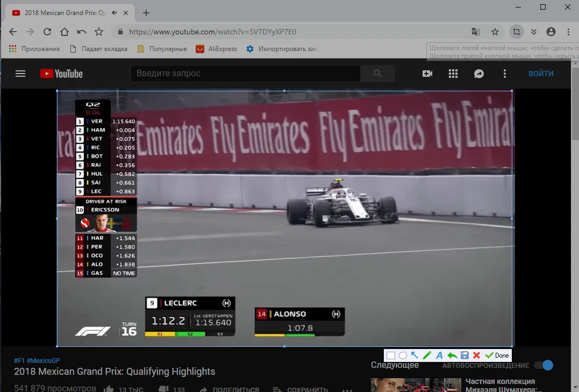Undo last annotation with green arrow
This screenshot has height=392, width=579.
pyautogui.click(x=452, y=355)
